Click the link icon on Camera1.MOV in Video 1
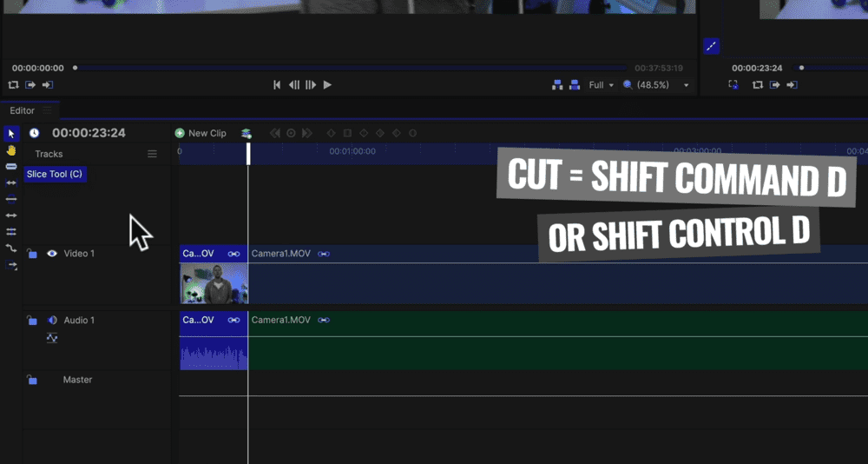 (324, 254)
